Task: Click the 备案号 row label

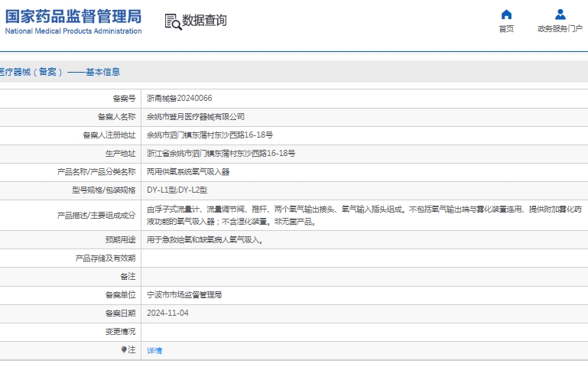Action: [124, 99]
